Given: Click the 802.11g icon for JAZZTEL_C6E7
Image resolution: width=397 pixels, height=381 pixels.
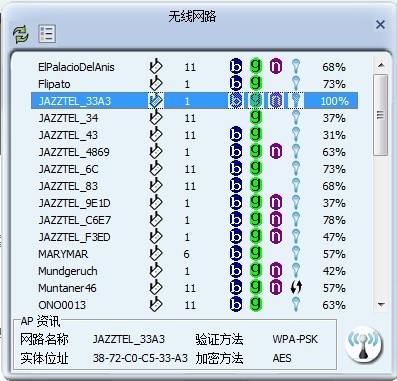Looking at the screenshot, I should pyautogui.click(x=256, y=219).
